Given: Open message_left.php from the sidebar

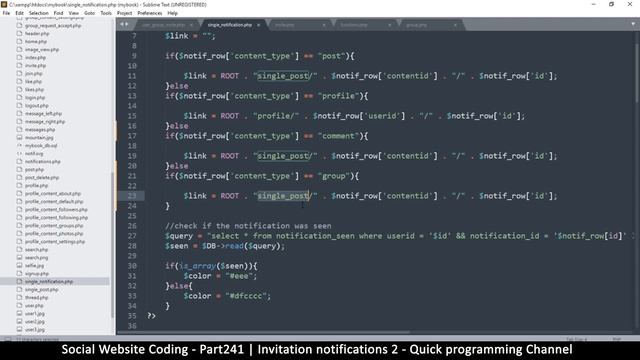Looking at the screenshot, I should 44,113.
